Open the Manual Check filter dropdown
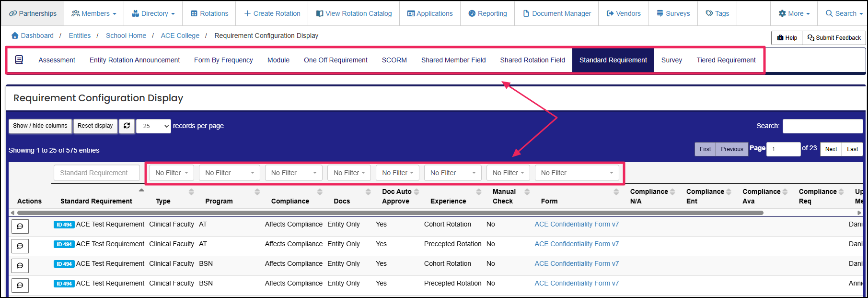The width and height of the screenshot is (868, 298). click(508, 173)
